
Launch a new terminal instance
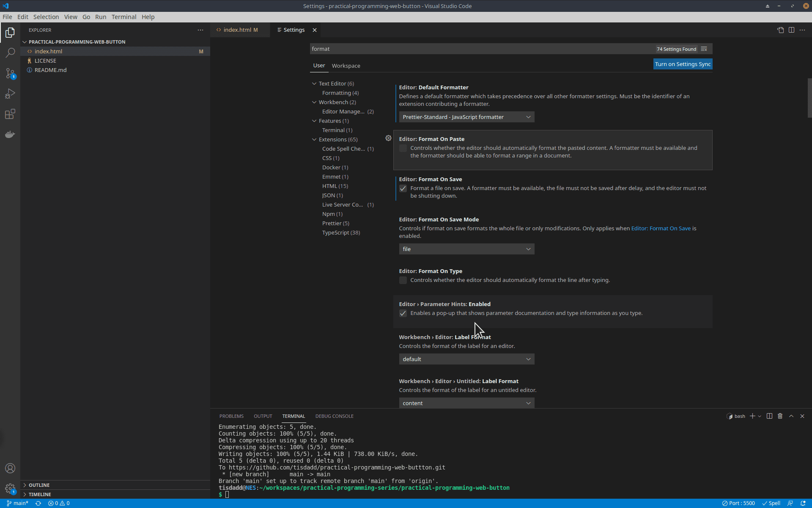click(752, 416)
